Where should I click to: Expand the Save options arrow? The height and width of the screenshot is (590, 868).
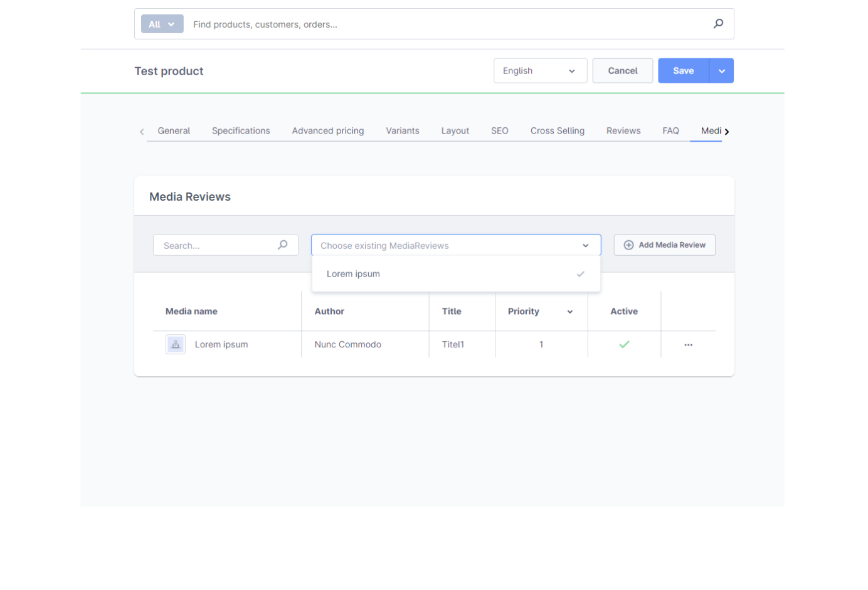point(721,71)
